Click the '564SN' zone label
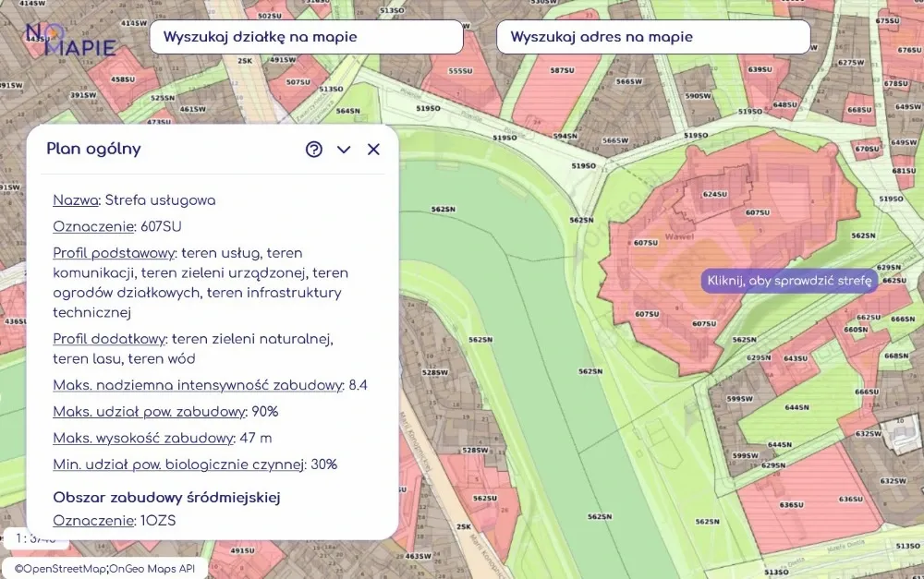The height and width of the screenshot is (579, 924). (x=347, y=111)
